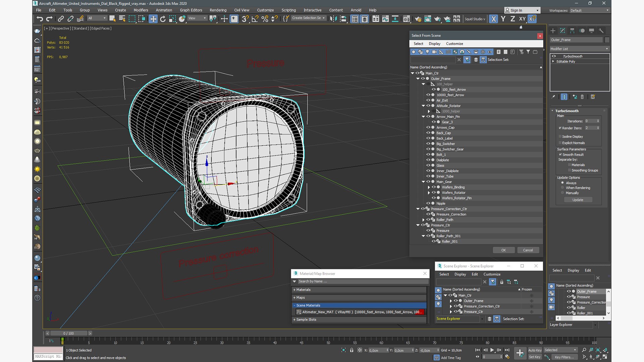Open the Rendering menu
Image resolution: width=644 pixels, height=362 pixels.
click(x=218, y=10)
